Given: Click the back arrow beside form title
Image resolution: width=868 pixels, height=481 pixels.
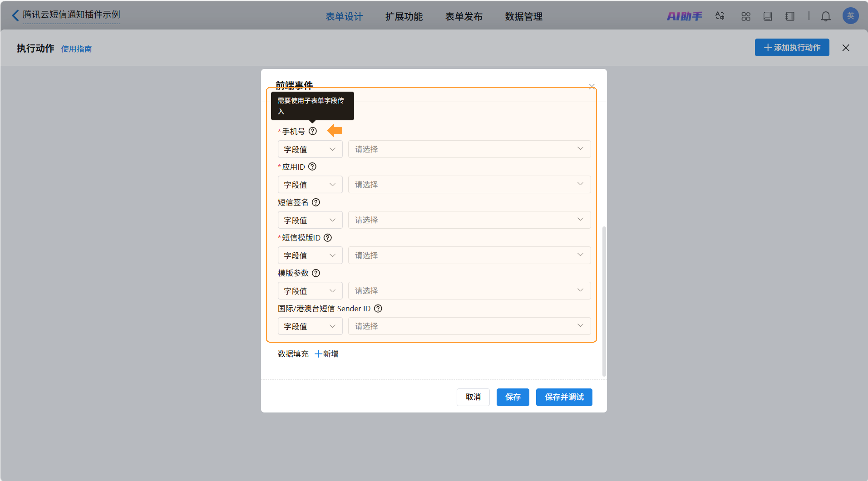Looking at the screenshot, I should point(15,15).
